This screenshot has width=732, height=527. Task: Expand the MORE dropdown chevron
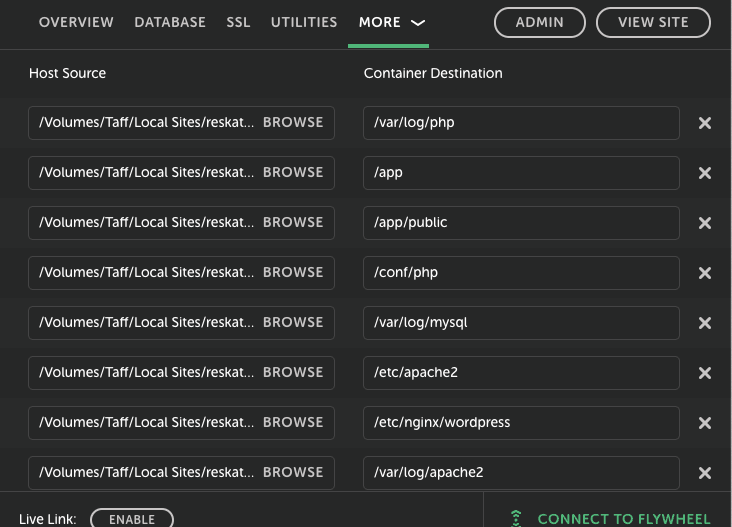pyautogui.click(x=418, y=22)
